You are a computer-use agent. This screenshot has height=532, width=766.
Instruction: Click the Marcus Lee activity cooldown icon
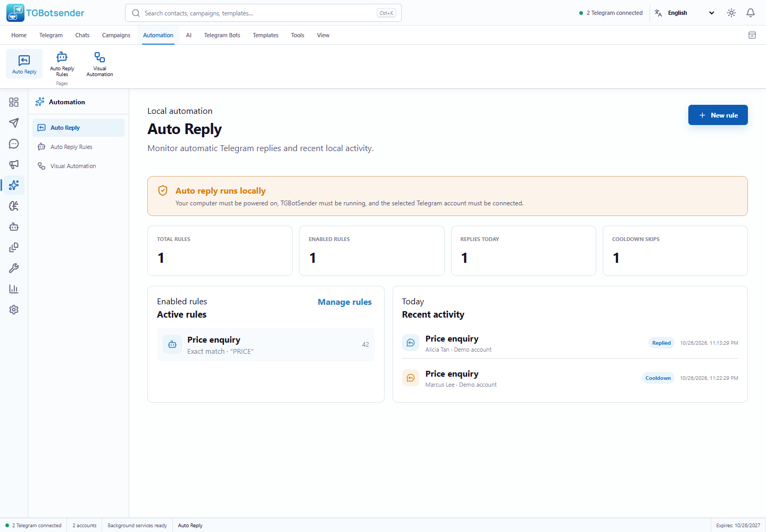(411, 378)
